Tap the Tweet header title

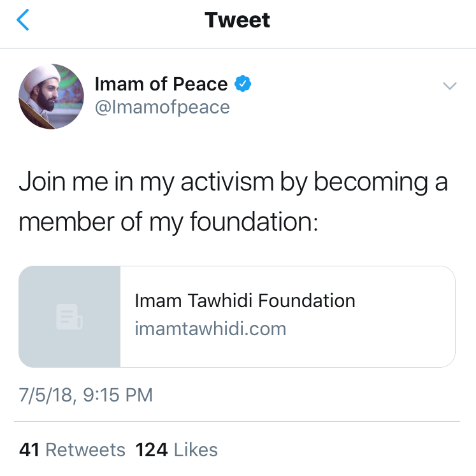tap(238, 20)
